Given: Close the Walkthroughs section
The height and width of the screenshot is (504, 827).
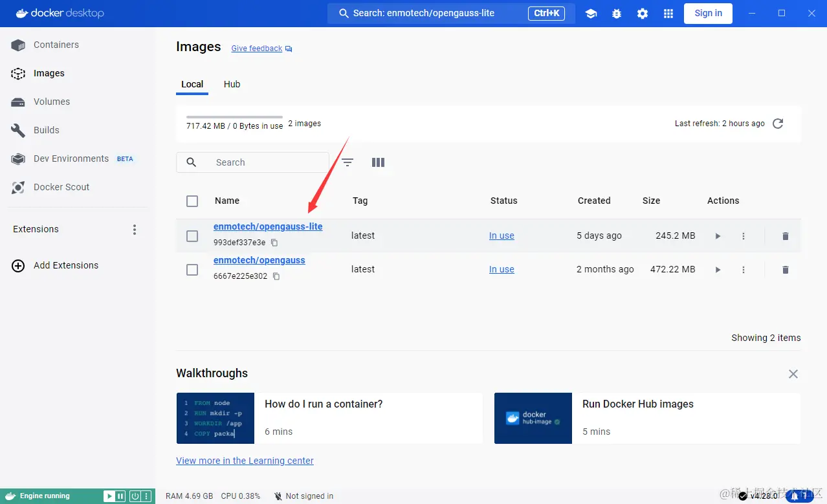Looking at the screenshot, I should pyautogui.click(x=793, y=374).
